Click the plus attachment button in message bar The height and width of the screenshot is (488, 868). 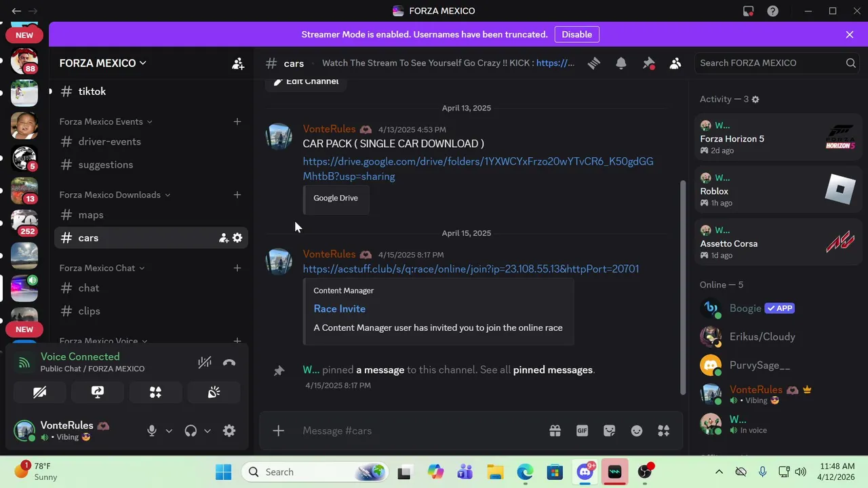278,430
